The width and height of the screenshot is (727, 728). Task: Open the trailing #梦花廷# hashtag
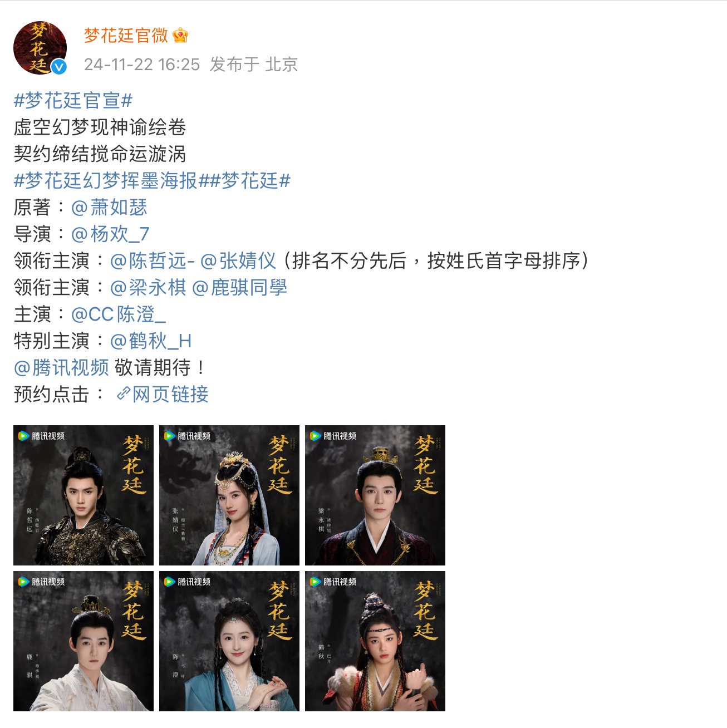pos(250,181)
